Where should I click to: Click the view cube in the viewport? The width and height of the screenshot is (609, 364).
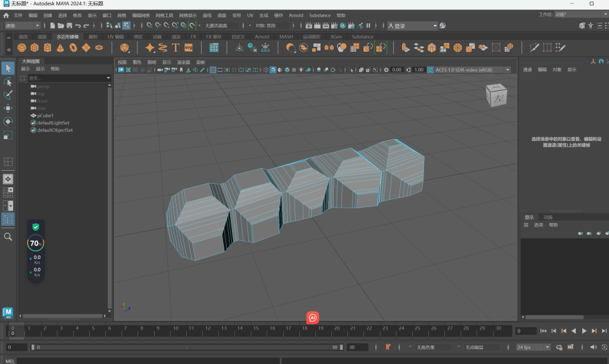(x=497, y=95)
